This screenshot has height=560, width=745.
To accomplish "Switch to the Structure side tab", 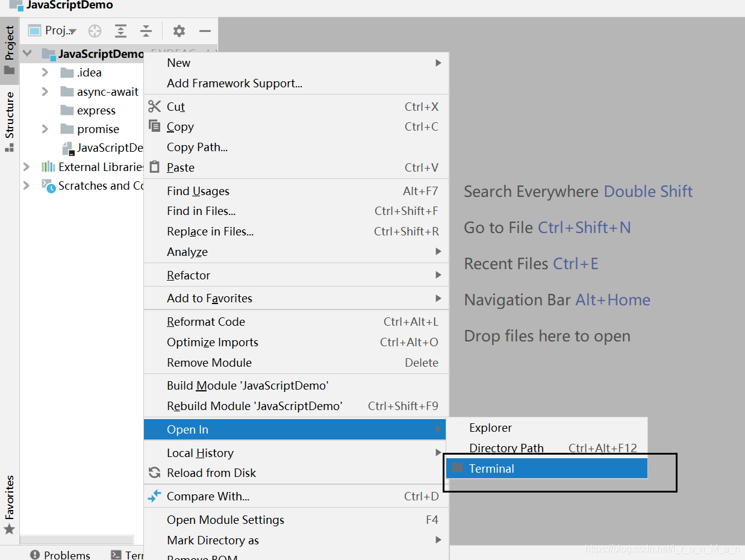I will [9, 121].
